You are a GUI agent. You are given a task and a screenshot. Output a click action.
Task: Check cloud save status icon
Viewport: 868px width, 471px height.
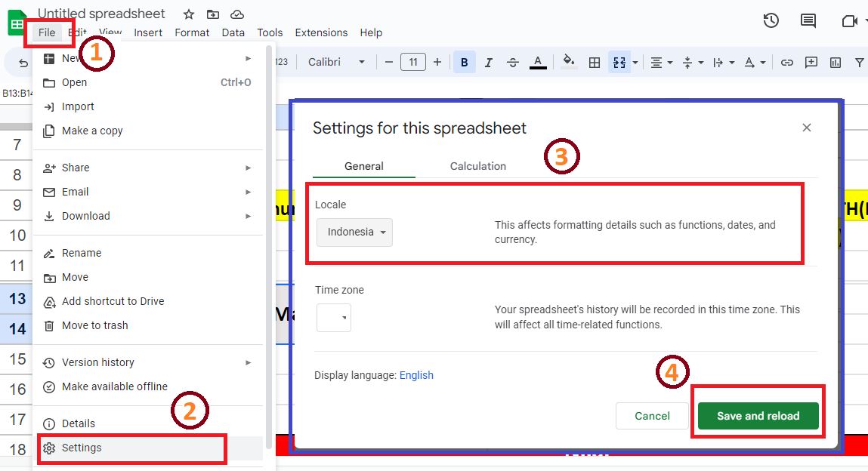point(237,14)
